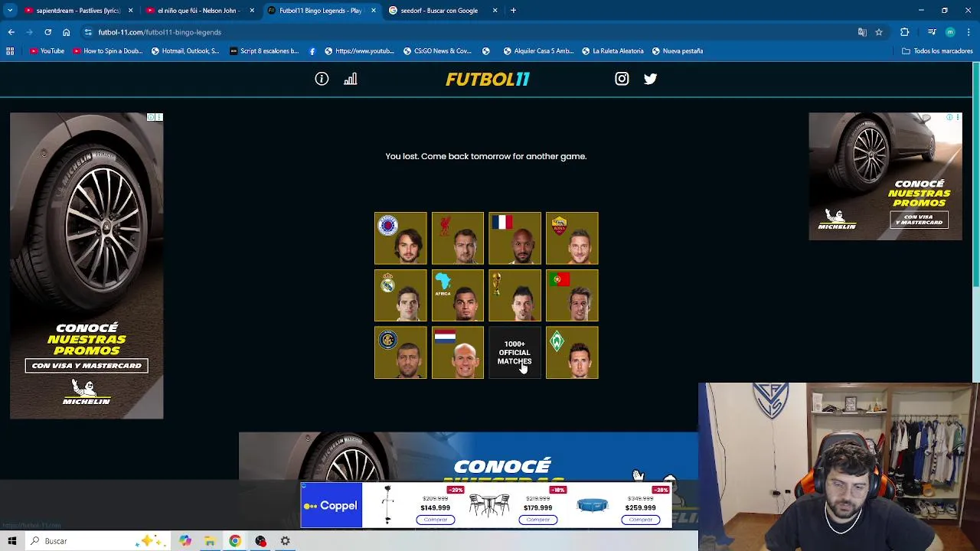Viewport: 980px width, 551px height.
Task: Switch to el niño que fui tab
Action: [201, 11]
